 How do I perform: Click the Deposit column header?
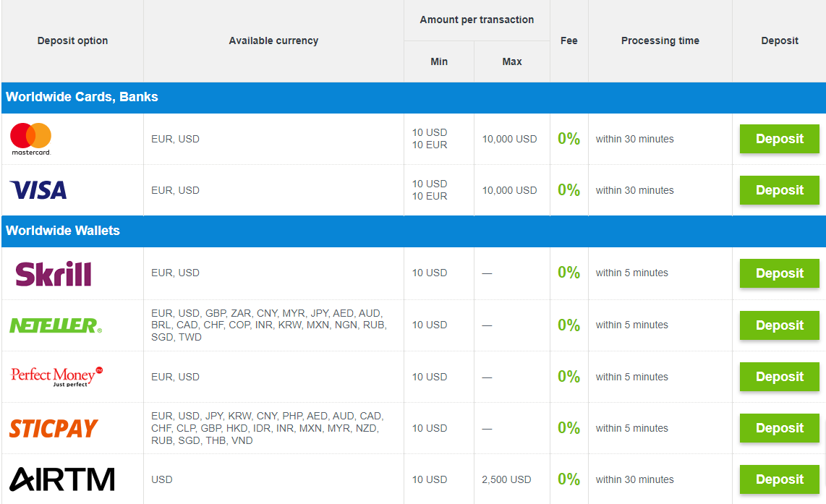pyautogui.click(x=780, y=40)
